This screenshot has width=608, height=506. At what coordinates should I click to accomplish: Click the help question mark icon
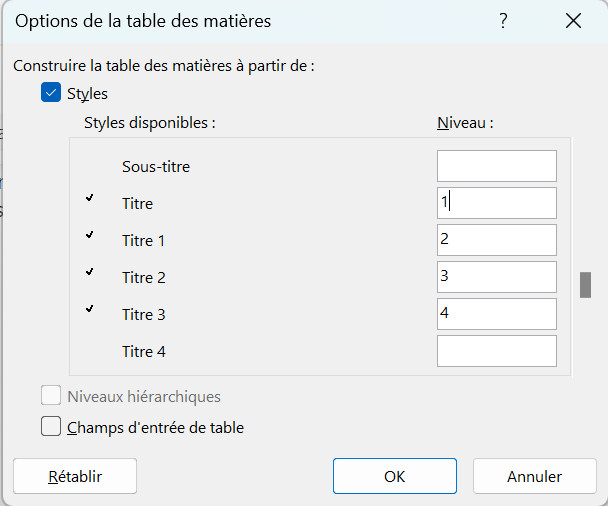tap(503, 20)
